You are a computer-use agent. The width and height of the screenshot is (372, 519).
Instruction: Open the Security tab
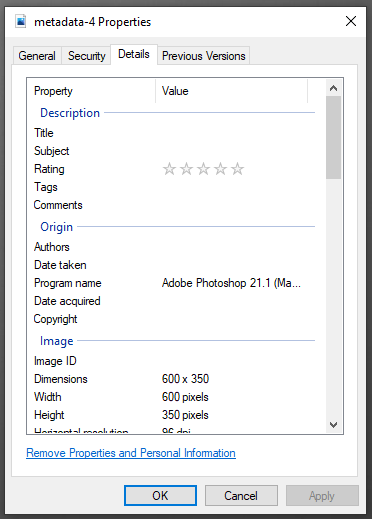tap(86, 55)
